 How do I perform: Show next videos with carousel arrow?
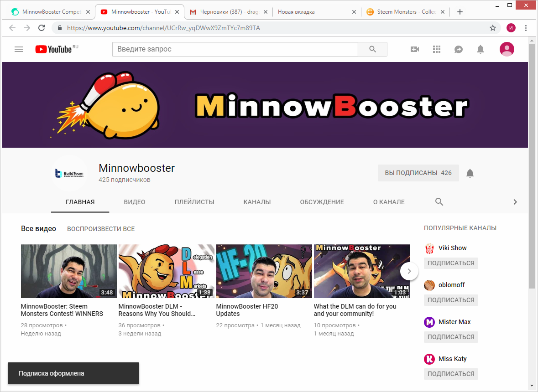click(x=409, y=271)
